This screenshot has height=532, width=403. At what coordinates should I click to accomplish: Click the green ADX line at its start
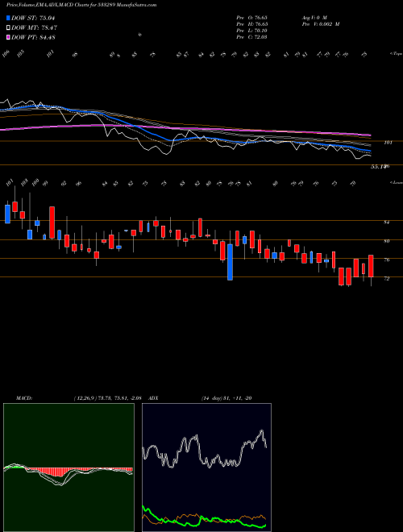[143, 507]
